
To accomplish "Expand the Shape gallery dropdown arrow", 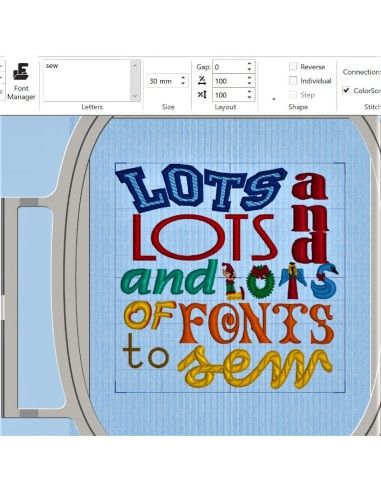I will pos(274,99).
